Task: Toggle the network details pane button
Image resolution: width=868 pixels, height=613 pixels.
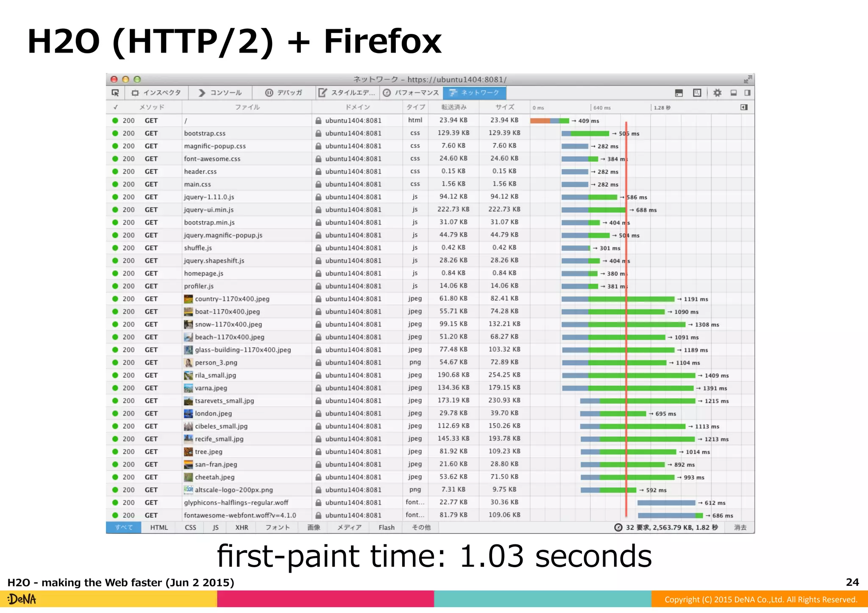Action: point(744,107)
